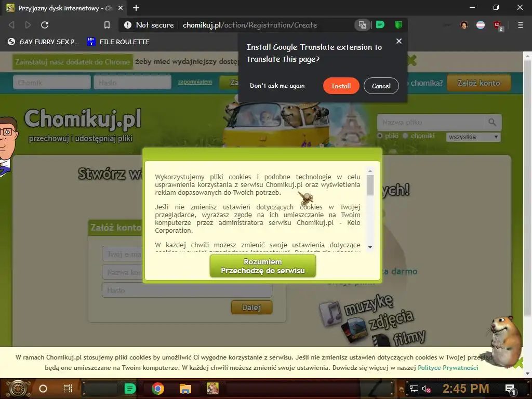
Task: Select the pliki radio button
Action: coord(380,136)
